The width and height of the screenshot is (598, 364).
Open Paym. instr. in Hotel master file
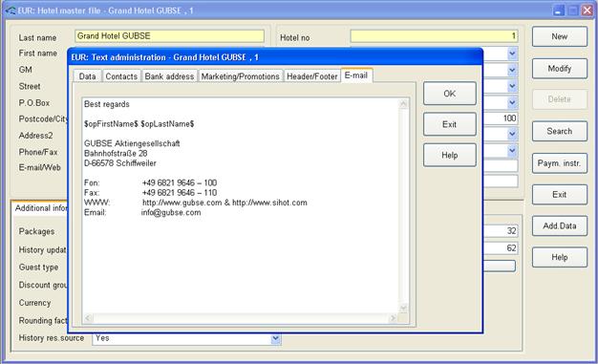pyautogui.click(x=560, y=163)
